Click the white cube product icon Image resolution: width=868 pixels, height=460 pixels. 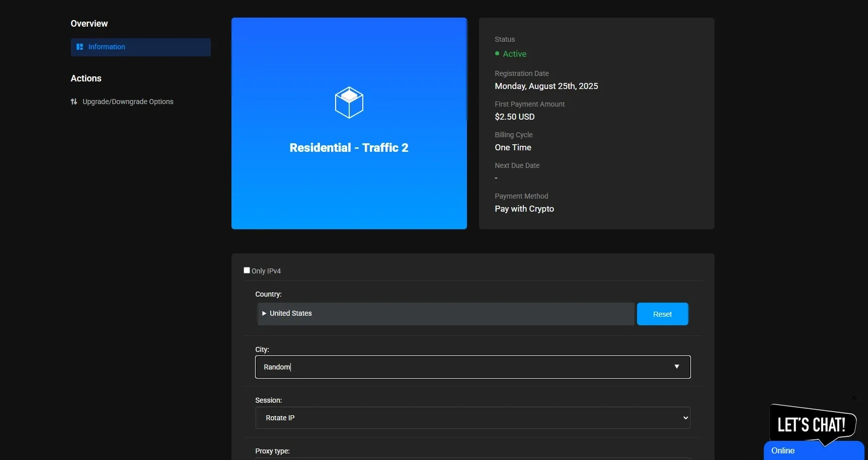[349, 103]
